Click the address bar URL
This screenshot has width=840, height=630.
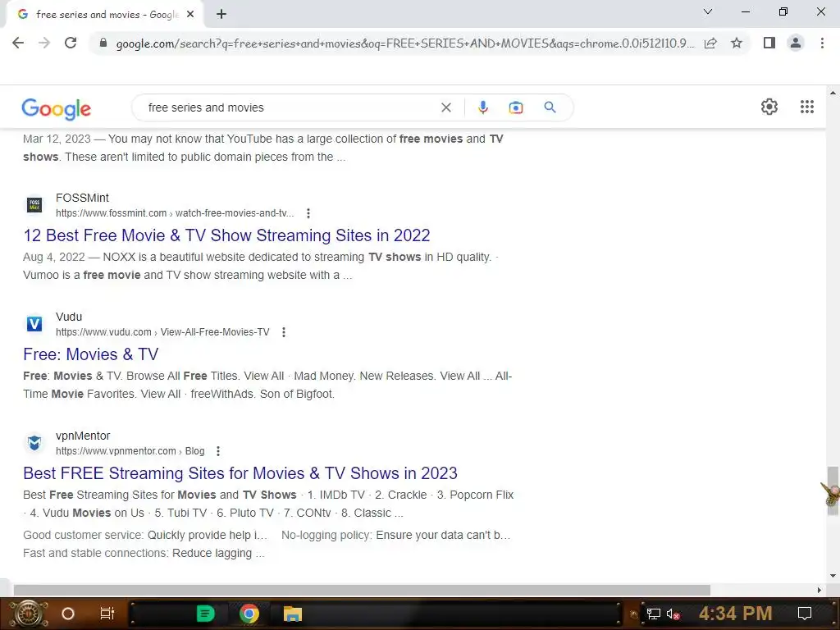405,43
